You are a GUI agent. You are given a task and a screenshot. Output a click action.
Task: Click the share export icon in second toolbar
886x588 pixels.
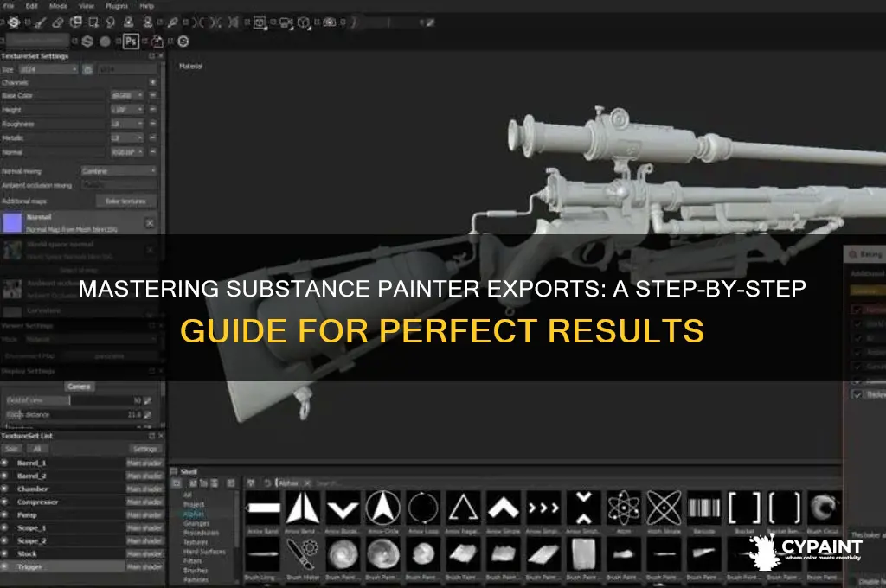(x=157, y=42)
